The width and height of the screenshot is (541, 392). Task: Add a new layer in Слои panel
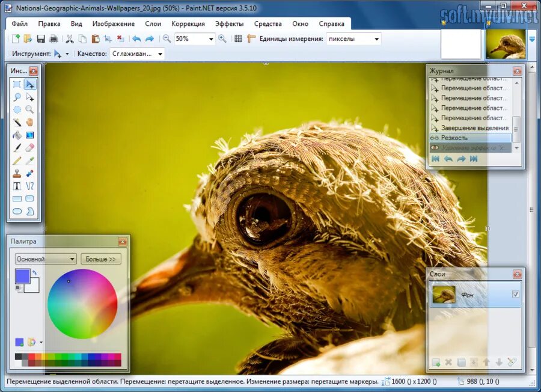pos(436,363)
